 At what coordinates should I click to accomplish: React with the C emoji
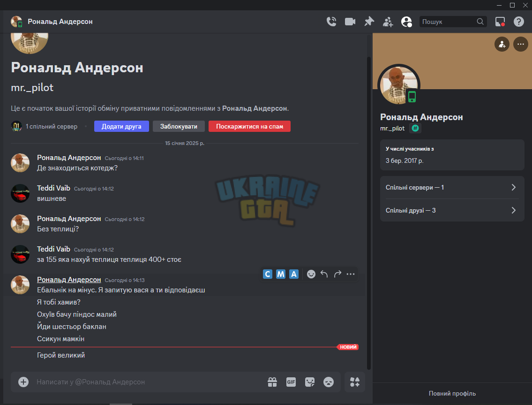(x=267, y=274)
